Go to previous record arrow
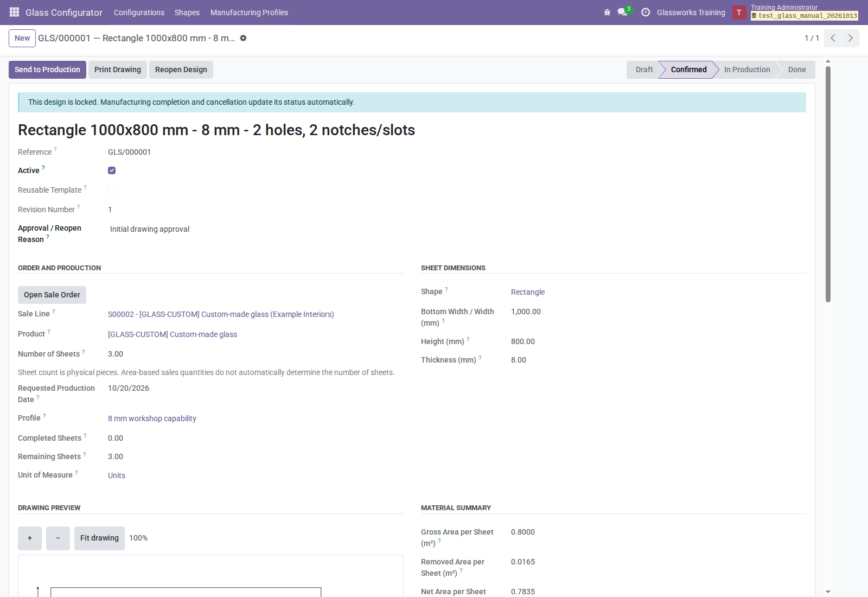868x597 pixels. [x=833, y=38]
